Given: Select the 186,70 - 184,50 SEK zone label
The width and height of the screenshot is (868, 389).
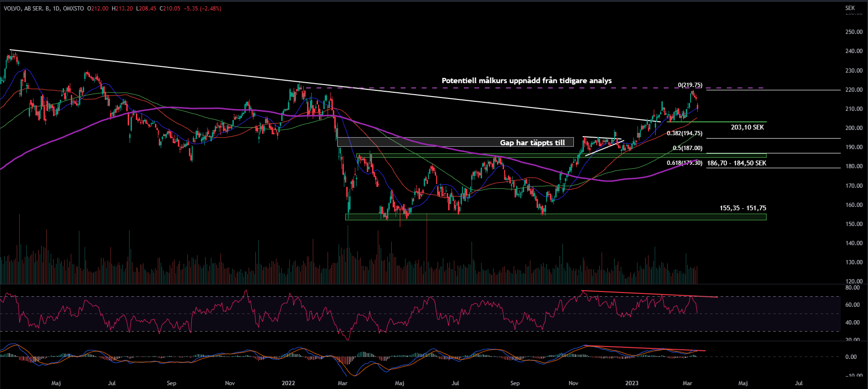Looking at the screenshot, I should tap(736, 163).
